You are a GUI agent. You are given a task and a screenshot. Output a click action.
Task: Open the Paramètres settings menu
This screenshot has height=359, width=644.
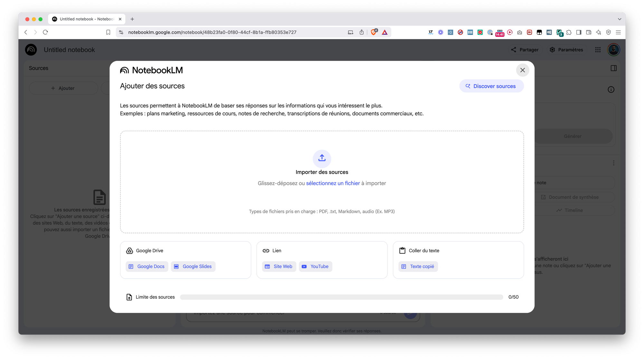point(566,50)
